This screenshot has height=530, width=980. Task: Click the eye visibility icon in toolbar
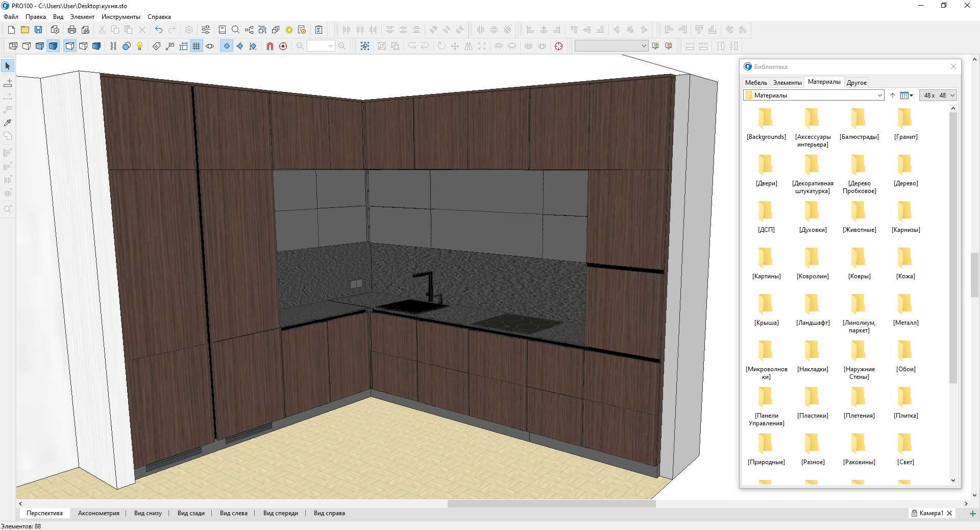click(x=210, y=46)
